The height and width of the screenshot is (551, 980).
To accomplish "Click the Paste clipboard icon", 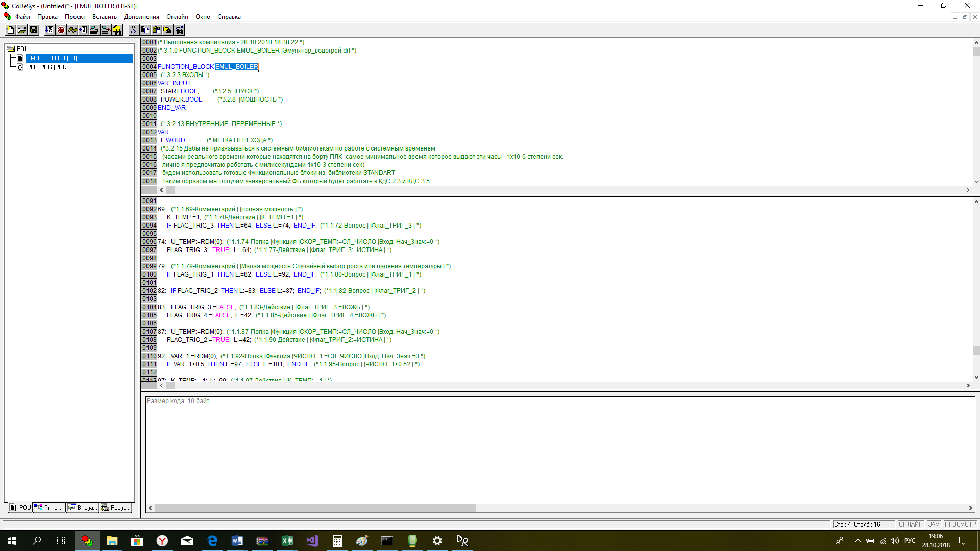I will (156, 30).
